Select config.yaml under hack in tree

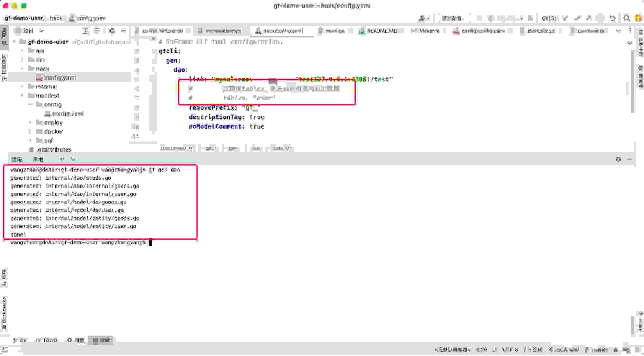[60, 78]
